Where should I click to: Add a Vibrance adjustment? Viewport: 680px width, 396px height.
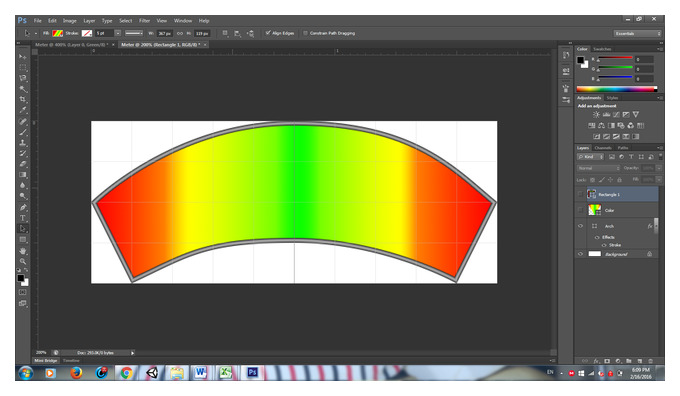635,115
